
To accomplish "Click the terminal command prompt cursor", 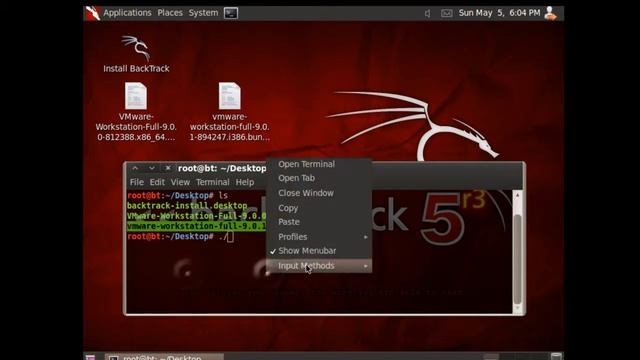I will point(230,237).
